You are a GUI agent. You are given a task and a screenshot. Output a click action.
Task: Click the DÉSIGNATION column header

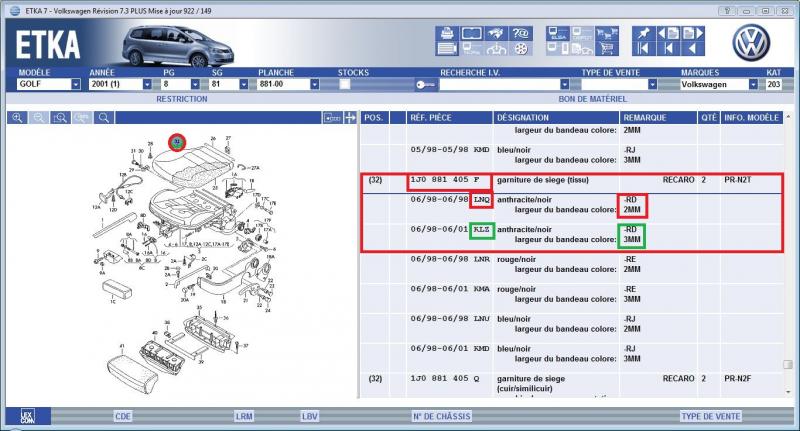(556, 118)
